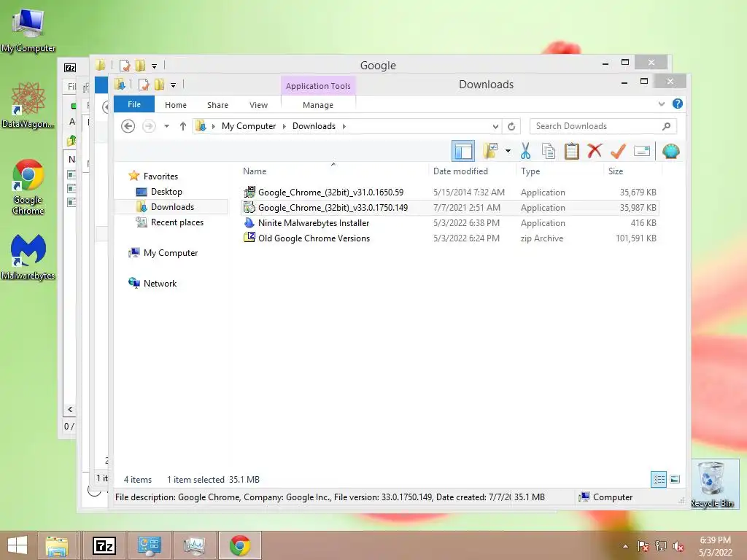Expand the chevron after My Computer breadcrumb
Image resolution: width=747 pixels, height=560 pixels.
pyautogui.click(x=284, y=126)
